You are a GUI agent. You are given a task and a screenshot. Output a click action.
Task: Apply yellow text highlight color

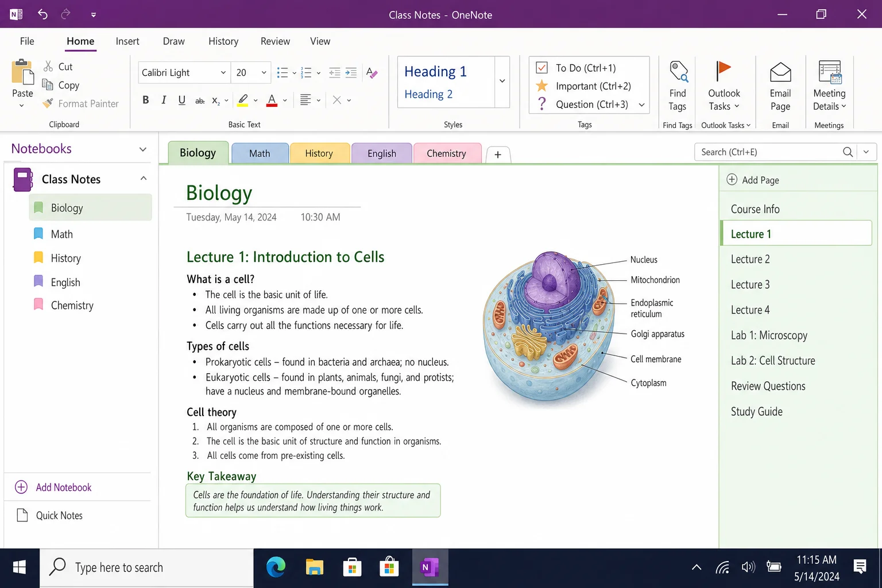coord(243,100)
